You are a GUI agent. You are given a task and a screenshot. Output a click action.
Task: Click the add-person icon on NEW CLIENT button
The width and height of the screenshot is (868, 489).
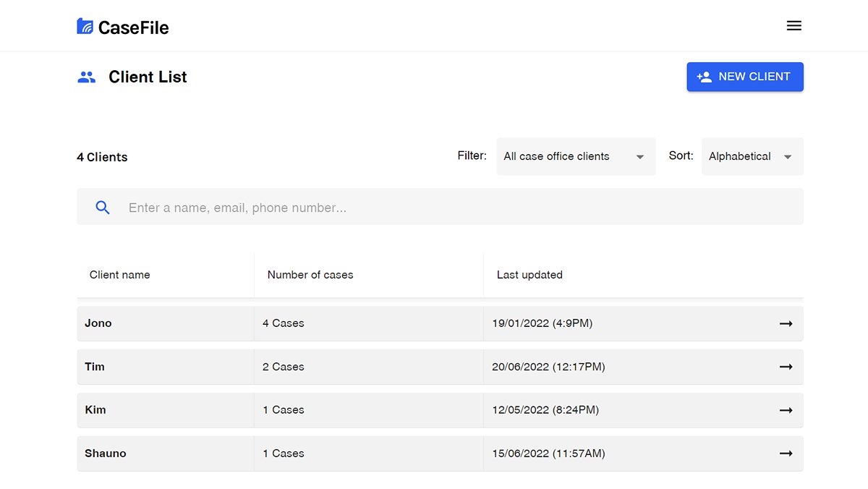coord(705,76)
